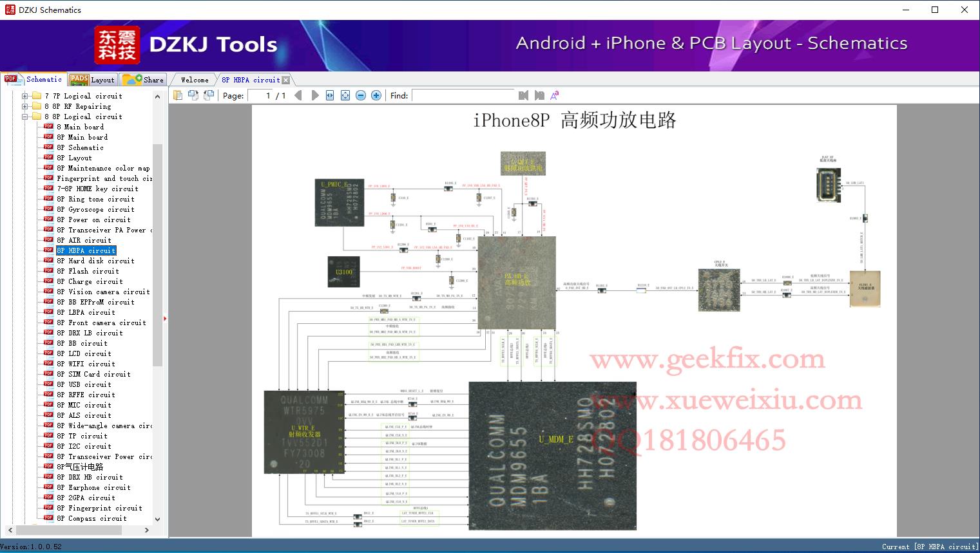Open the 8P Main board document

point(82,137)
